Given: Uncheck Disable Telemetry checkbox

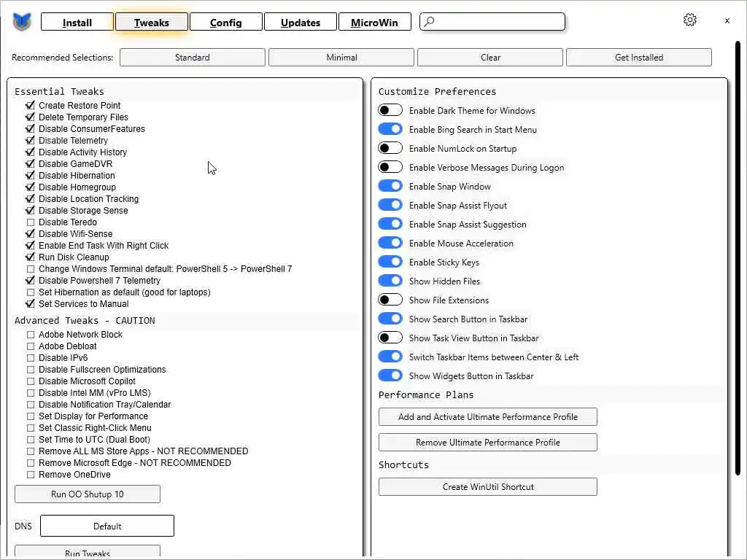Looking at the screenshot, I should click(x=31, y=141).
